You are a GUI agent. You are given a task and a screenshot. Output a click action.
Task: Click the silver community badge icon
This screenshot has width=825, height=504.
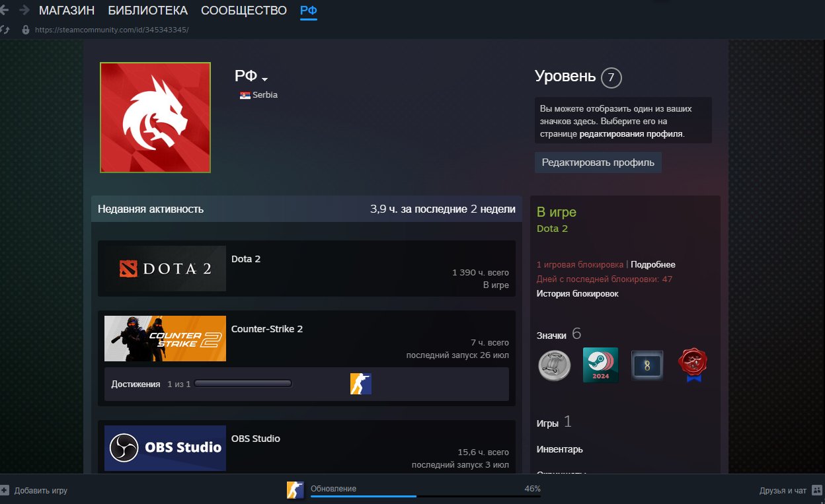554,365
